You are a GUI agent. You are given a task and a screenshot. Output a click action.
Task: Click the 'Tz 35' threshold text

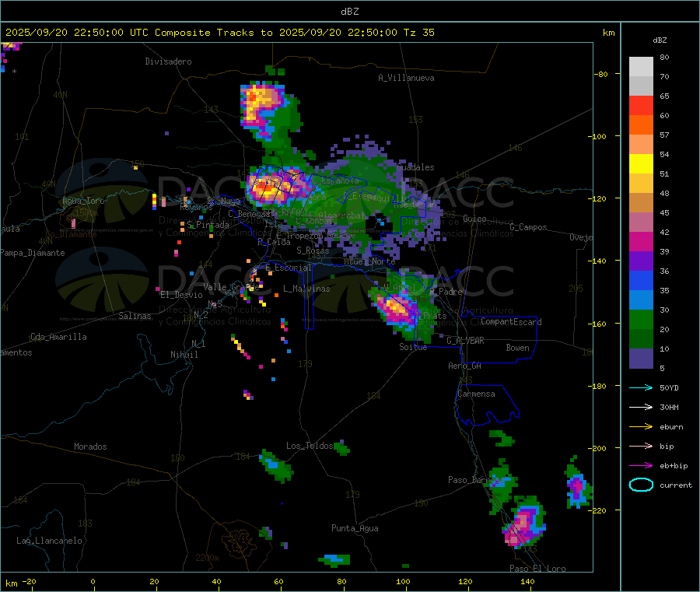[x=418, y=33]
